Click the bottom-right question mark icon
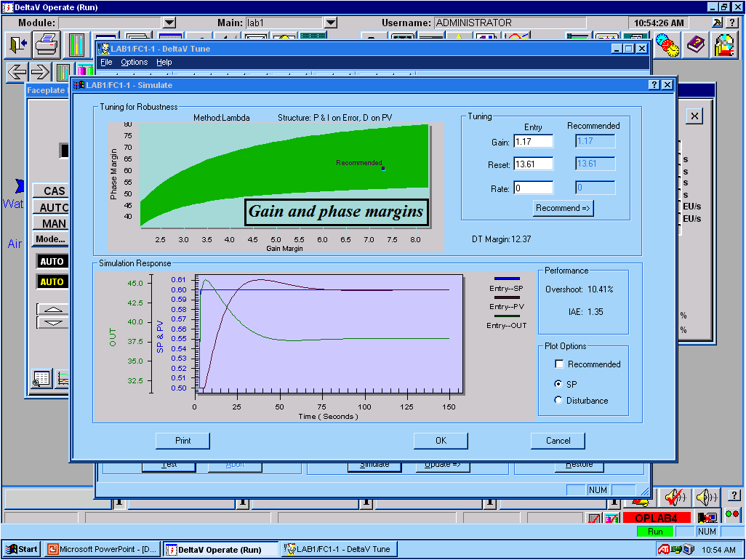This screenshot has width=746, height=560. (x=734, y=495)
